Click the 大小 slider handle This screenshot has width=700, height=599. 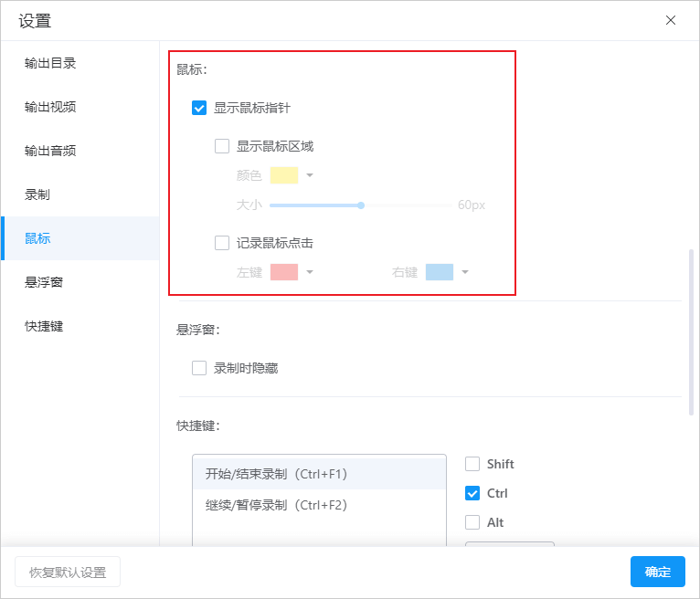[361, 205]
